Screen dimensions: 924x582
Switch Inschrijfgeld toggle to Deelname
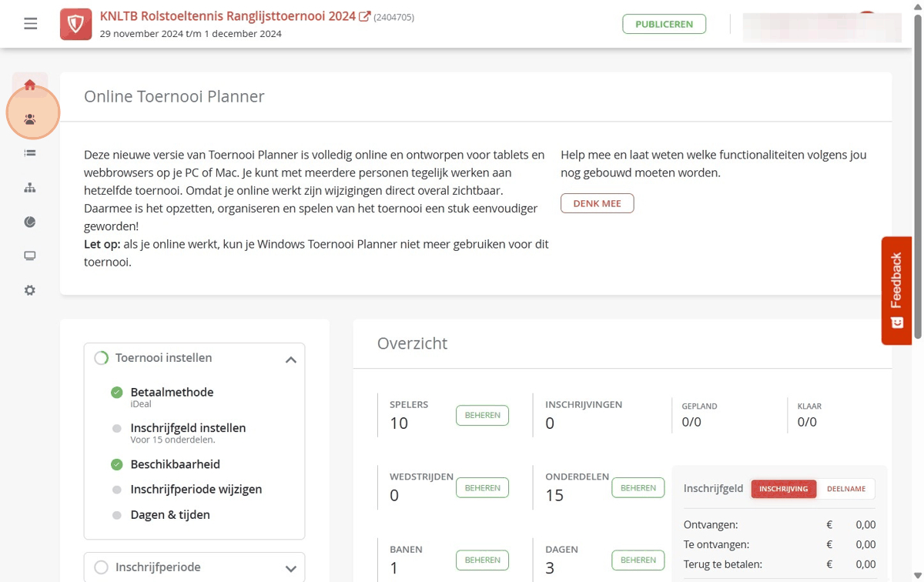point(846,489)
